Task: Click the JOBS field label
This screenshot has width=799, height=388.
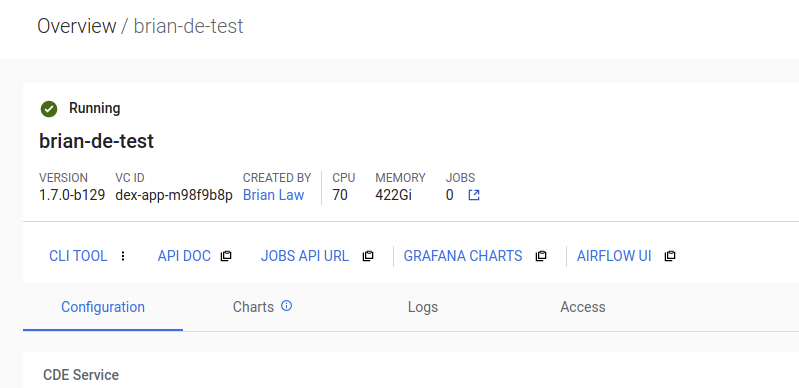Action: (x=460, y=178)
